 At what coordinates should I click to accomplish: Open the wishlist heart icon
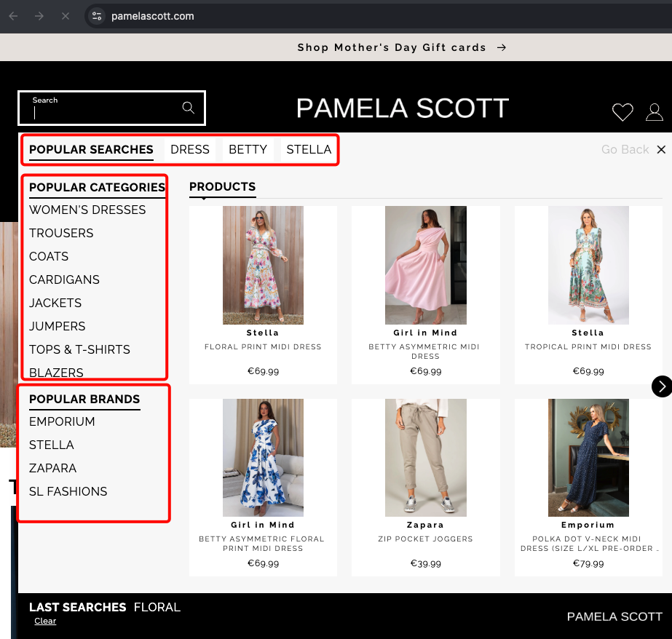click(622, 112)
